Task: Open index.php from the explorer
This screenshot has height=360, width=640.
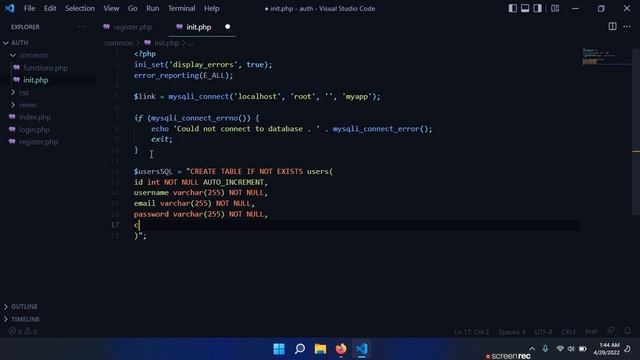Action: (35, 117)
